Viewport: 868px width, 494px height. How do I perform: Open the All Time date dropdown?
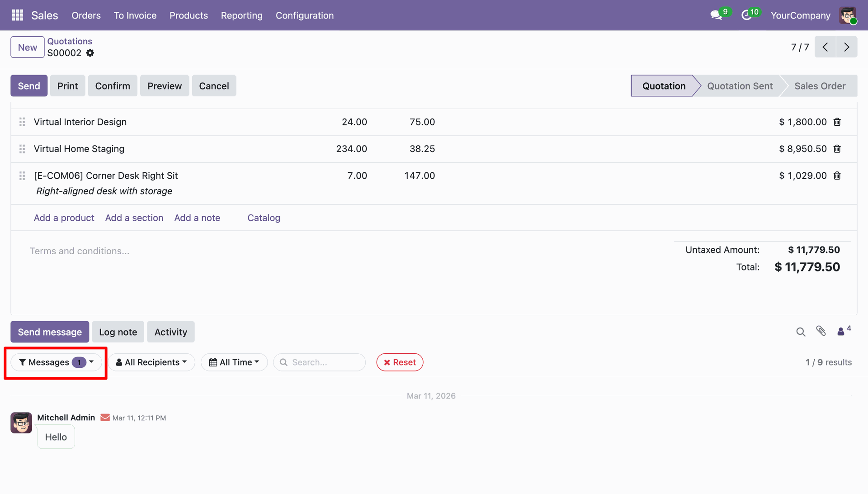tap(234, 362)
